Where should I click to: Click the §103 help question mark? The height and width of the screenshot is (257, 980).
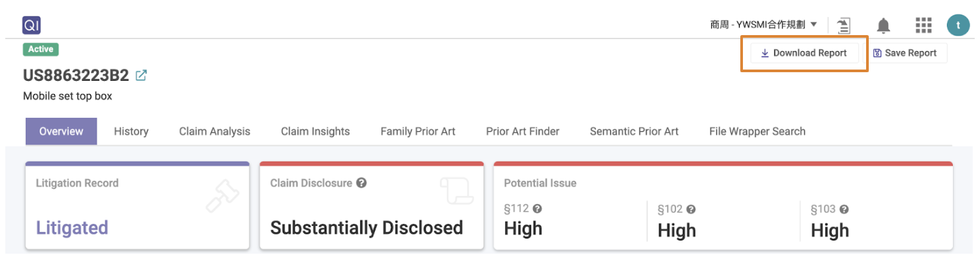click(x=844, y=209)
